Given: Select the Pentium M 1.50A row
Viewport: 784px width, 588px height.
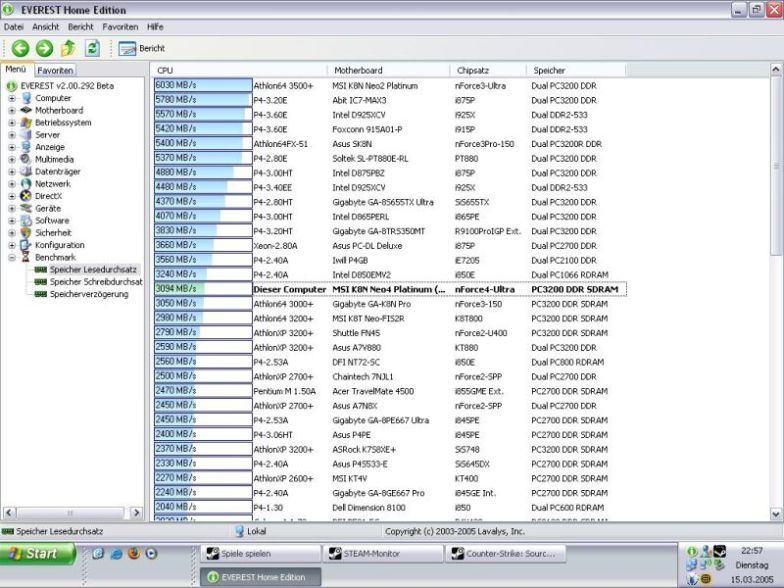Looking at the screenshot, I should click(390, 392).
